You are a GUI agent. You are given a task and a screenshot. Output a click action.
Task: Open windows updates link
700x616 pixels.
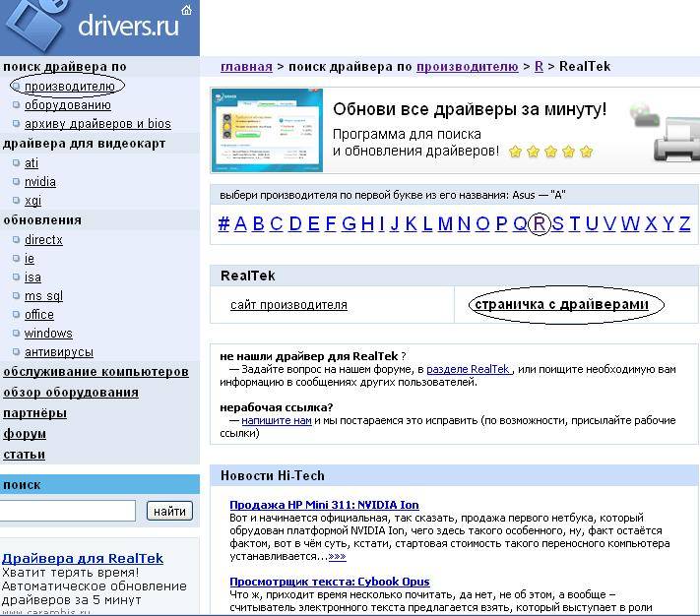tap(48, 334)
